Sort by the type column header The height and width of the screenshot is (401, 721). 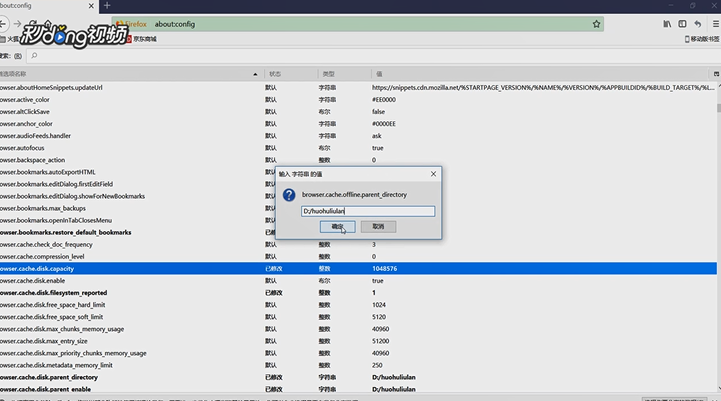point(344,74)
